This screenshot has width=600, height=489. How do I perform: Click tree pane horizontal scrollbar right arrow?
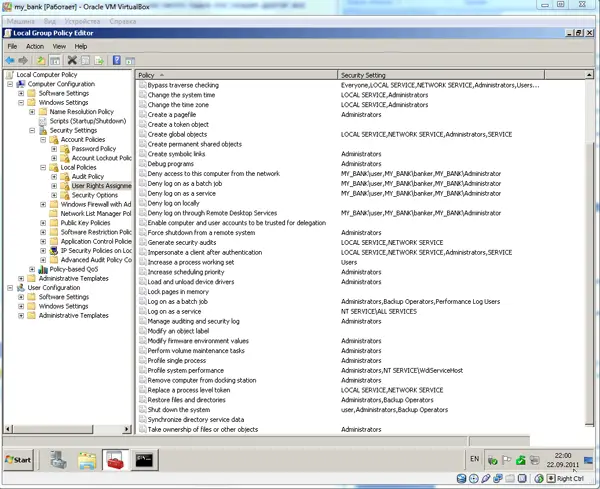pos(127,429)
